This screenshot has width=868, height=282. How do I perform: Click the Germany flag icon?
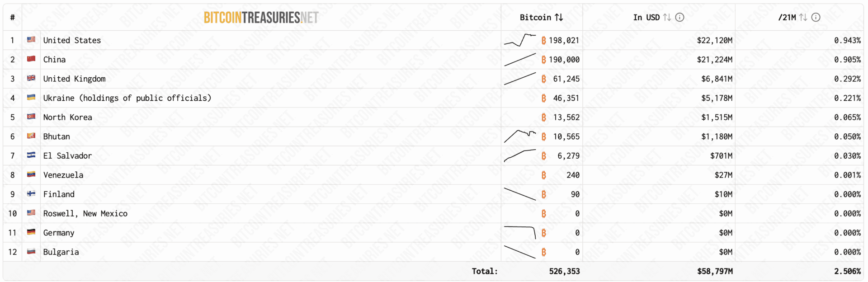pyautogui.click(x=31, y=232)
